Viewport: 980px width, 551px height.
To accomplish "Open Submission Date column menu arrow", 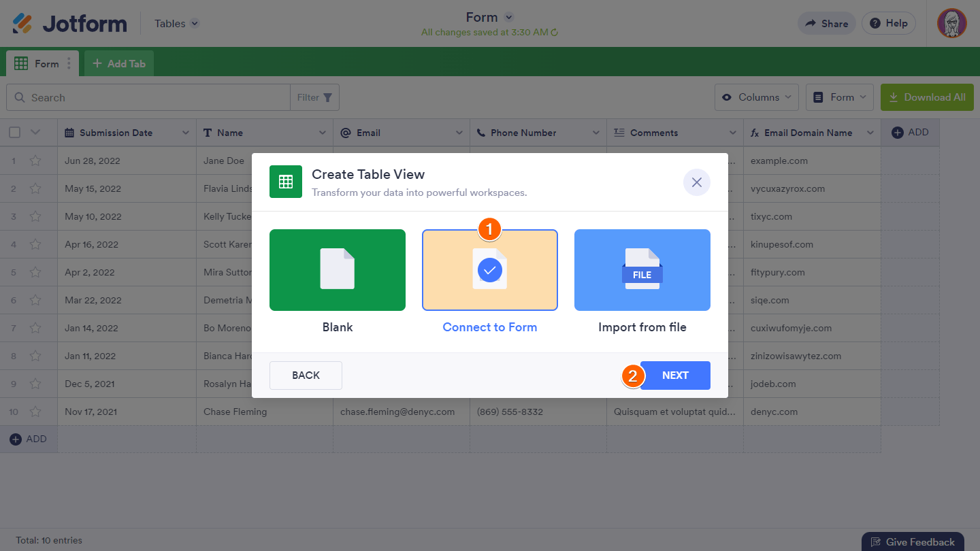I will pos(185,133).
